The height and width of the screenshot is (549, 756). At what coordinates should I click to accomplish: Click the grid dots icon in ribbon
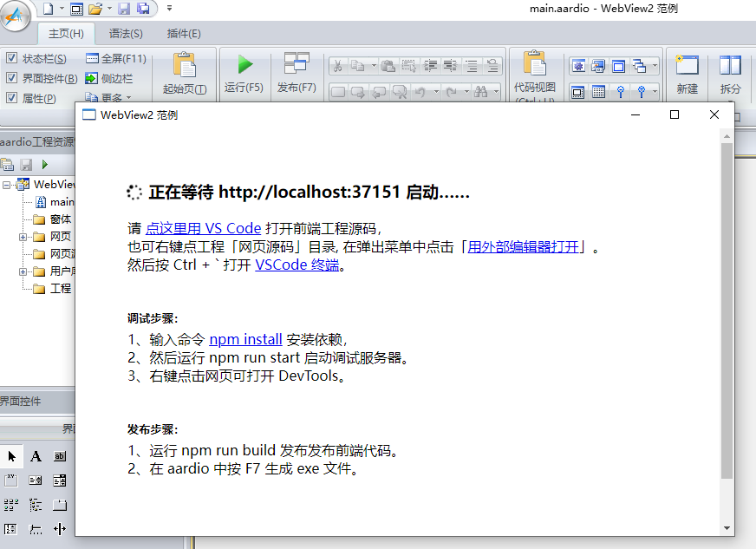click(x=599, y=92)
